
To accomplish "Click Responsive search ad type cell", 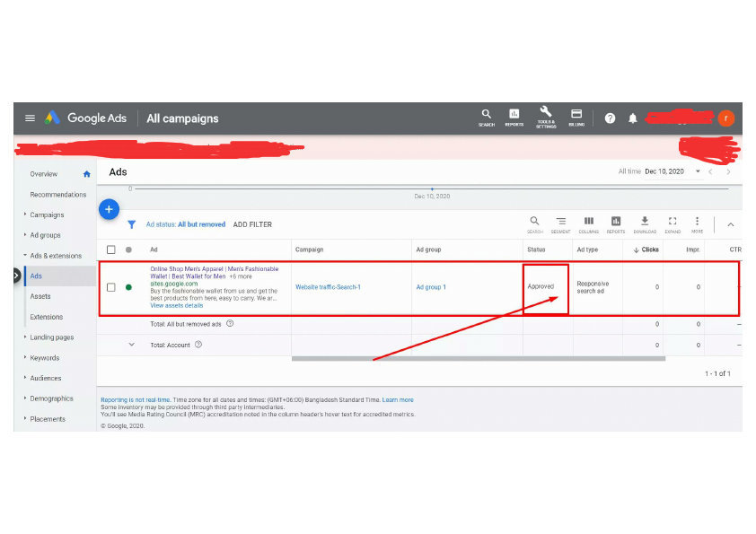I will pos(593,287).
